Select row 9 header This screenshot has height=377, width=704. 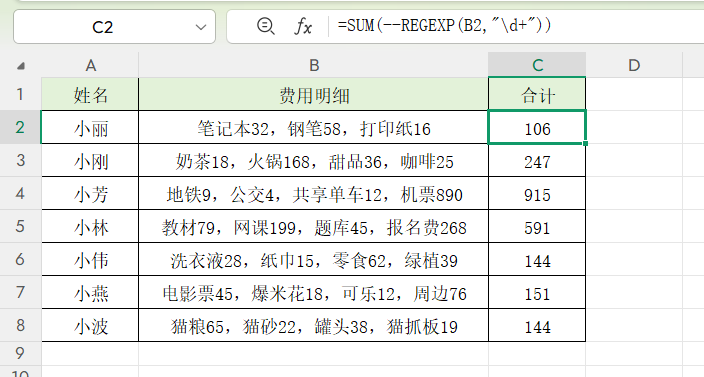[20, 353]
